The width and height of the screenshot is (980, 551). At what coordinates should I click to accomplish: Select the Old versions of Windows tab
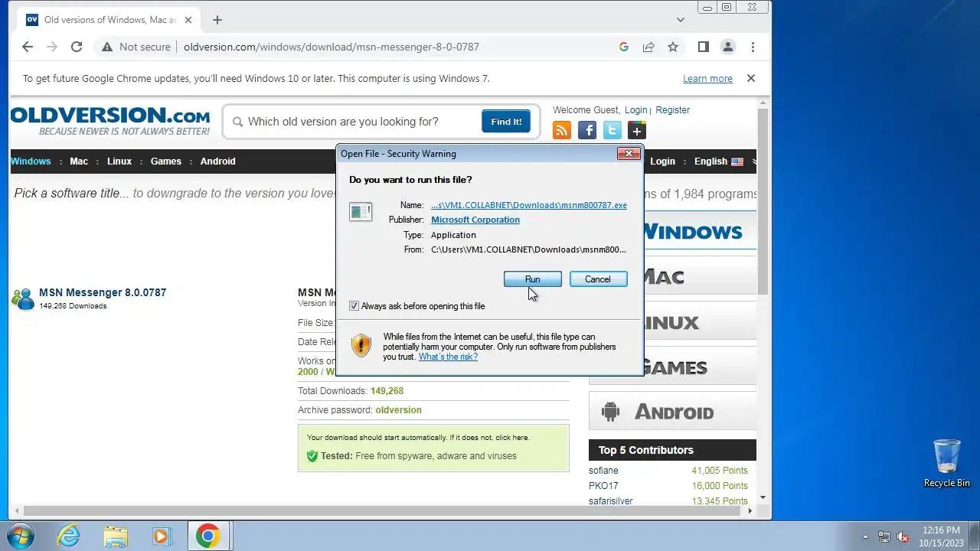pyautogui.click(x=110, y=20)
